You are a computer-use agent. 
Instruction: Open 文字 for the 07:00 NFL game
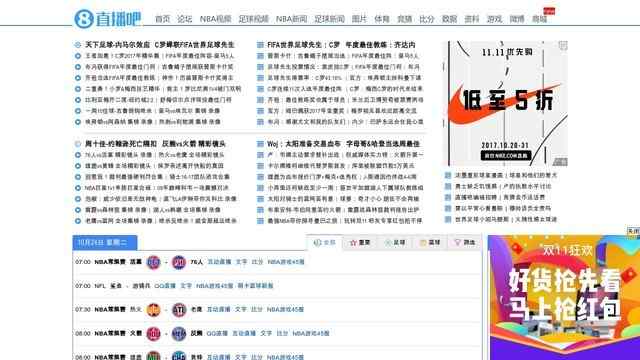[186, 286]
